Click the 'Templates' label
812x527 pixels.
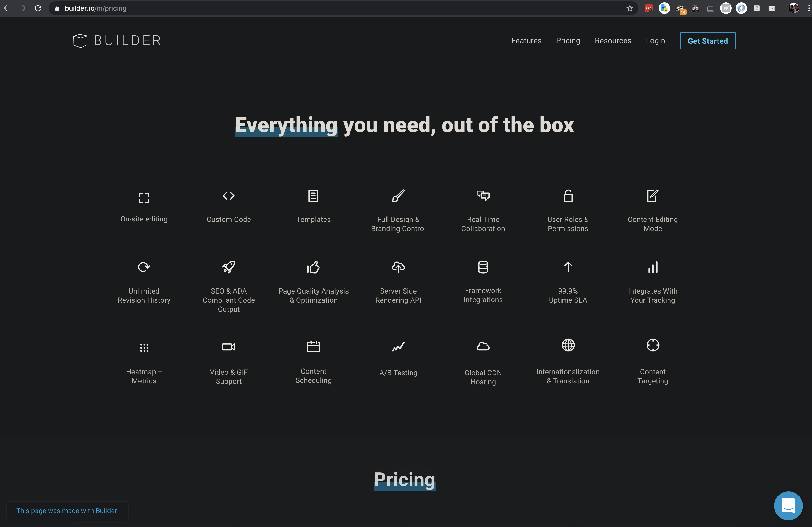pyautogui.click(x=313, y=220)
